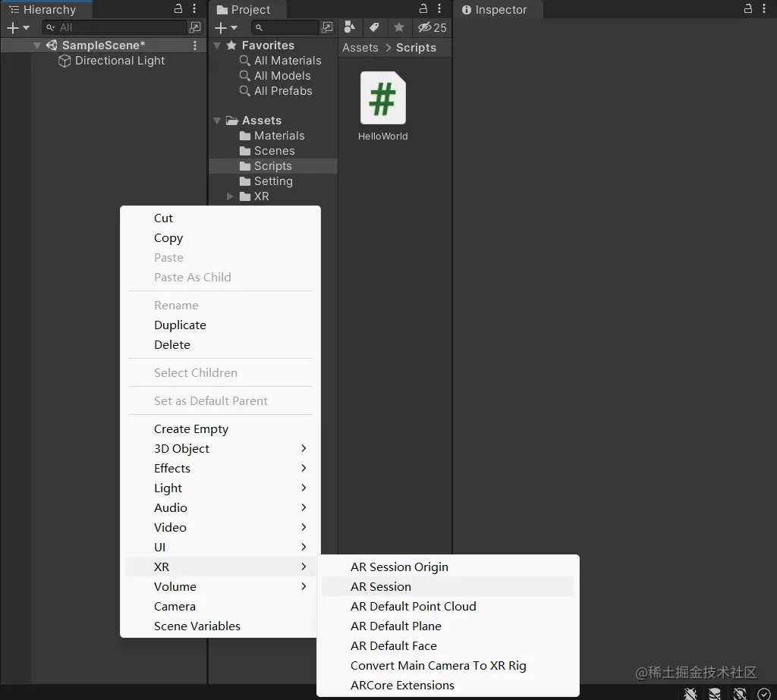Open SampleScene kebab options menu

coord(195,45)
